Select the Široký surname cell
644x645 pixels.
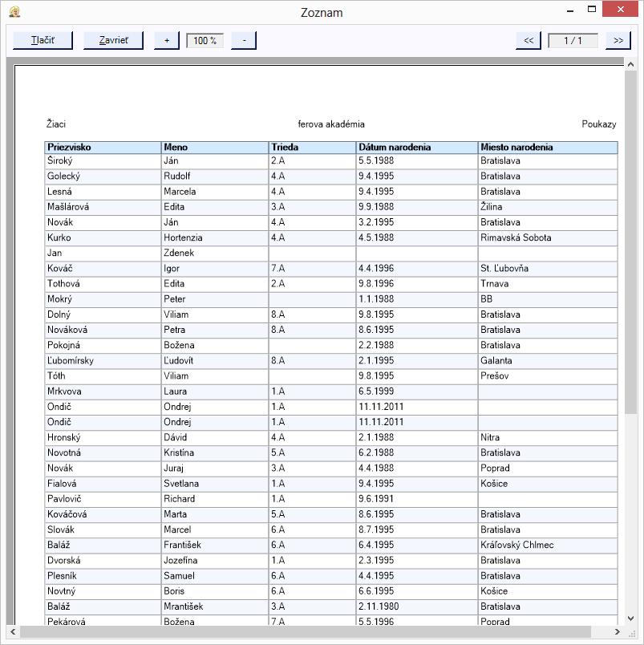point(103,160)
